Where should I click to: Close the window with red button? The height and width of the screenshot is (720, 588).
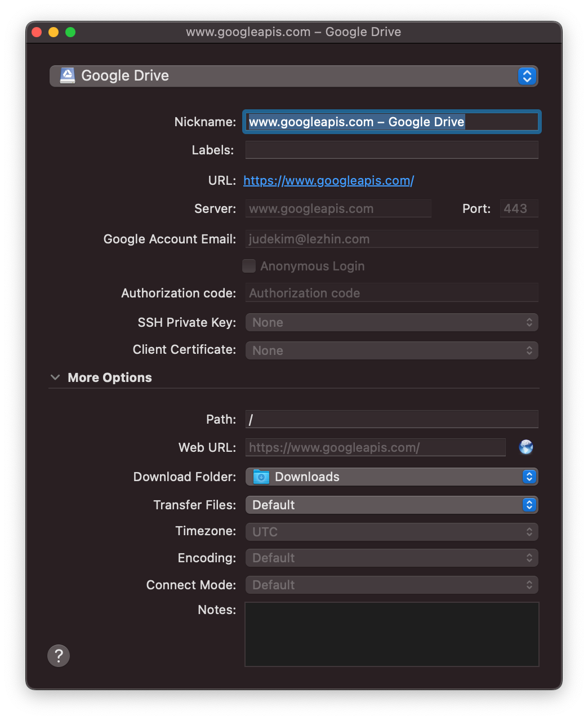[37, 32]
